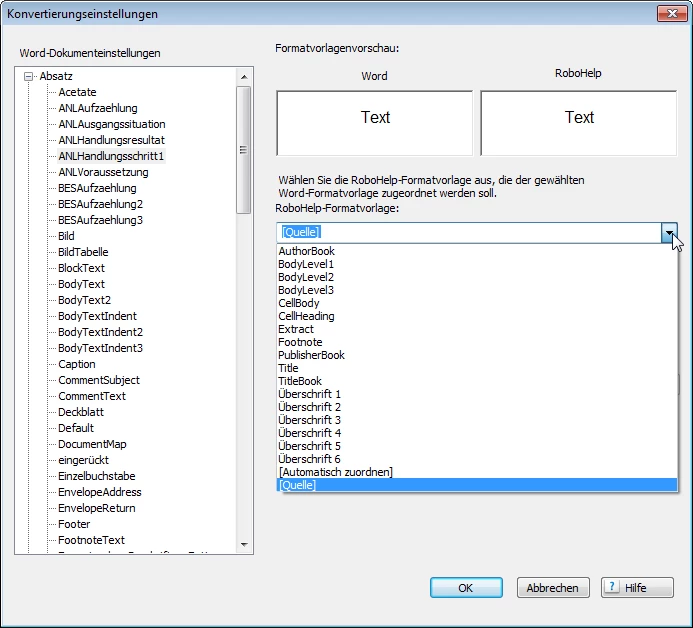
Task: Open the RoboHelp-Formatvorlage dropdown arrow
Action: tap(669, 232)
